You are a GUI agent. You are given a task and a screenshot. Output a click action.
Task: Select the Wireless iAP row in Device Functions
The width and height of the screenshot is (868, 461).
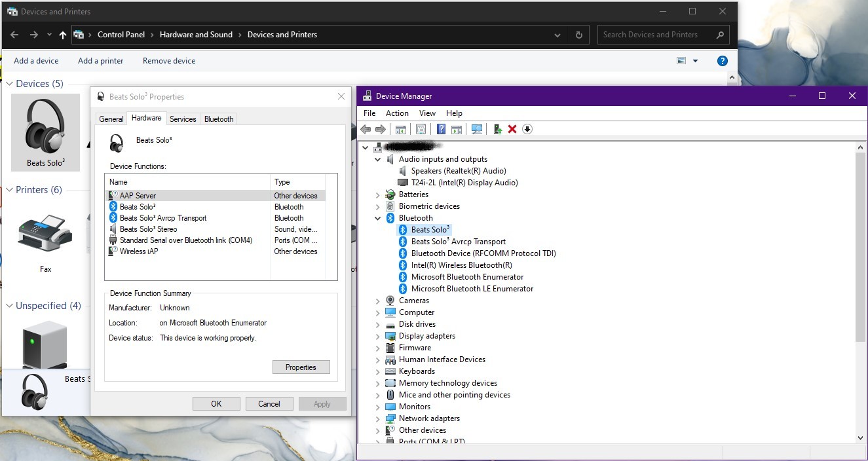pyautogui.click(x=215, y=251)
